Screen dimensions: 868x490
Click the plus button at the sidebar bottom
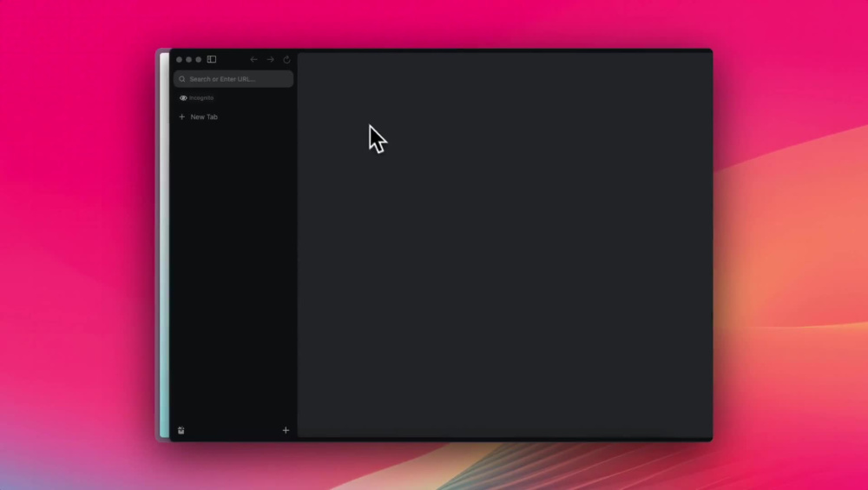[x=286, y=430]
